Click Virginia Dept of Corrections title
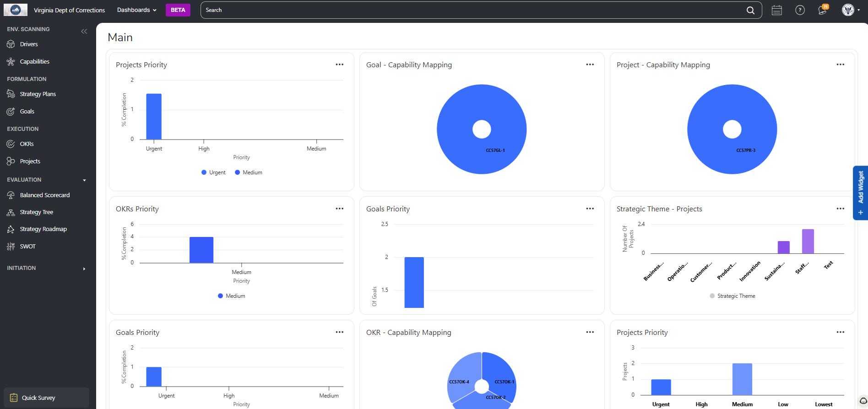 (69, 10)
